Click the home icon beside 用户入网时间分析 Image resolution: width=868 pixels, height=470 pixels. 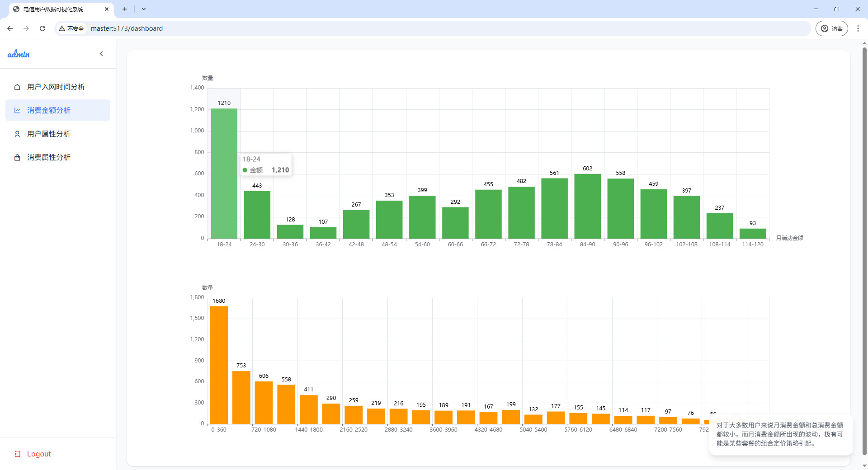(17, 87)
